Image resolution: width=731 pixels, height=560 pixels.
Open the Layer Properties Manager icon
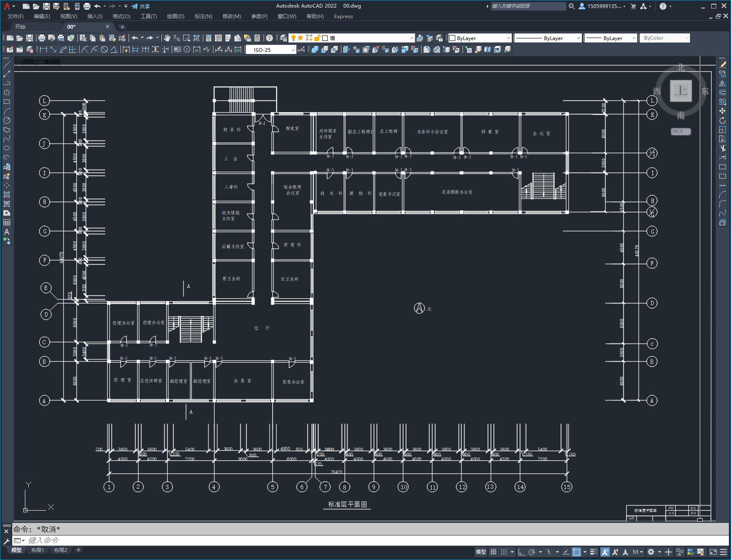tap(283, 38)
